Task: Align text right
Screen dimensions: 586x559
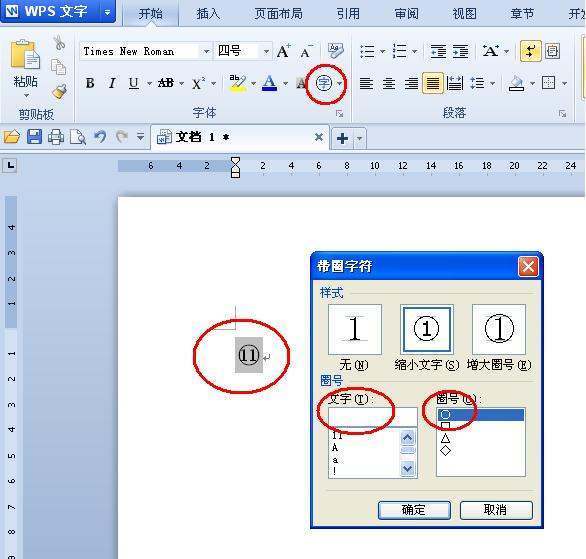Action: point(411,83)
